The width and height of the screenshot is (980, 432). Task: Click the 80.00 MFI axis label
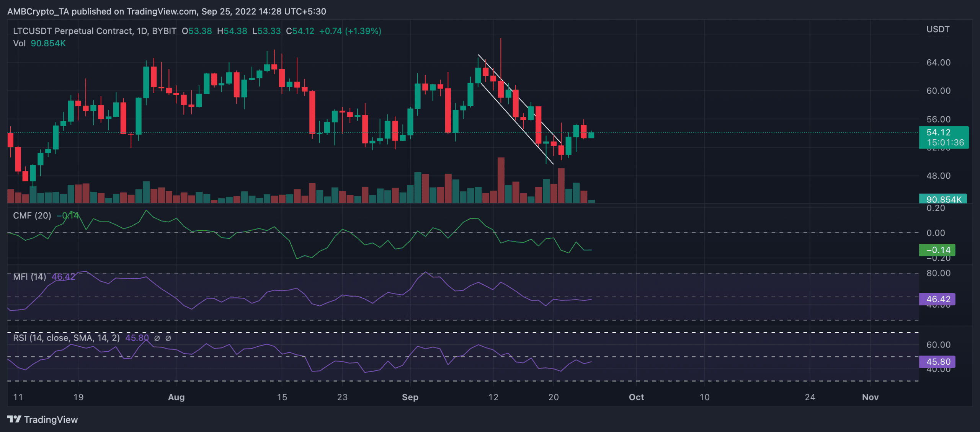[938, 273]
